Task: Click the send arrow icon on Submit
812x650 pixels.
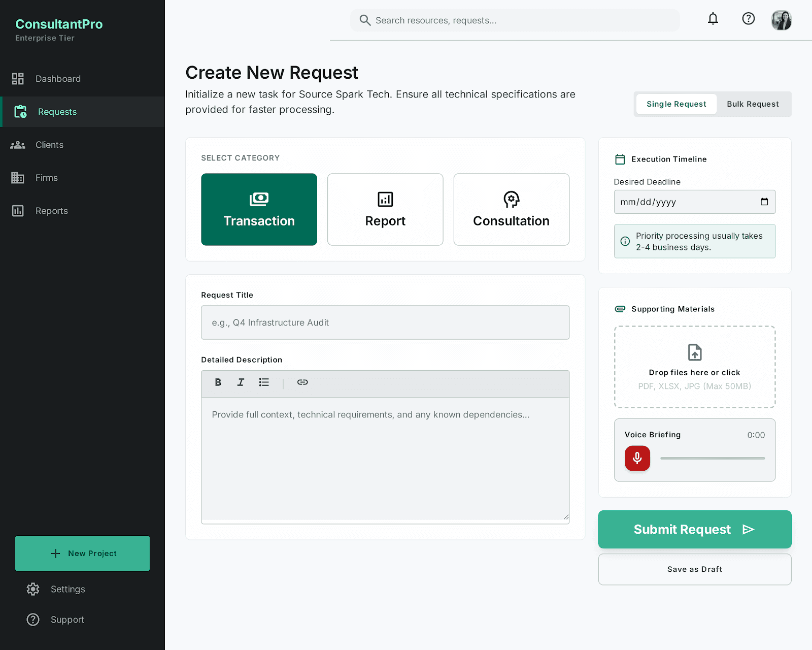Action: tap(748, 530)
